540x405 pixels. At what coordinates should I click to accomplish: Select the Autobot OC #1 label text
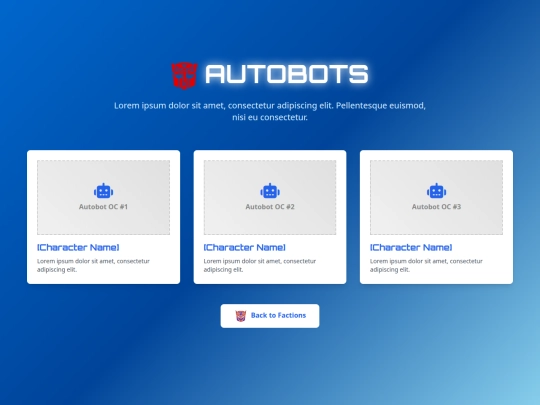click(103, 207)
